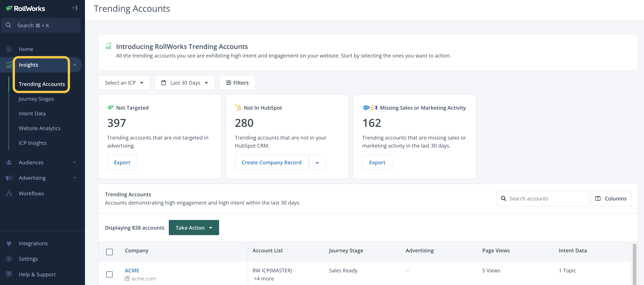Click the RollWorks logo
The width and height of the screenshot is (644, 285).
coord(25,9)
